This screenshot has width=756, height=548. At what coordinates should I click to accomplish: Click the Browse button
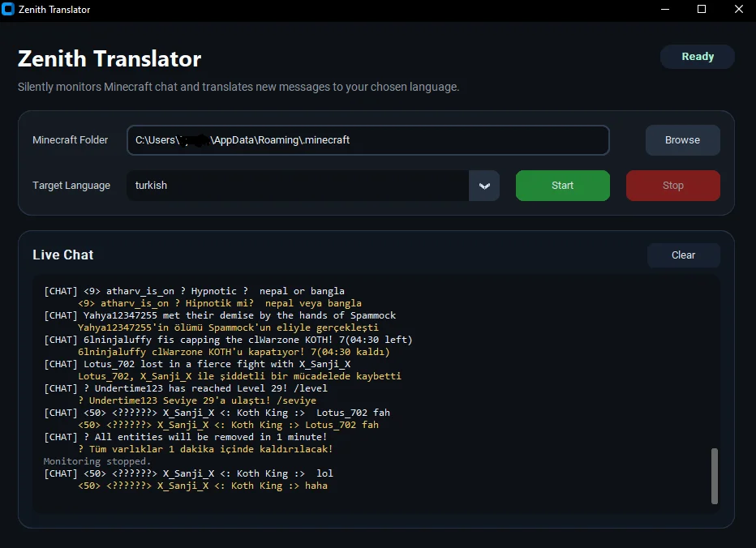683,140
